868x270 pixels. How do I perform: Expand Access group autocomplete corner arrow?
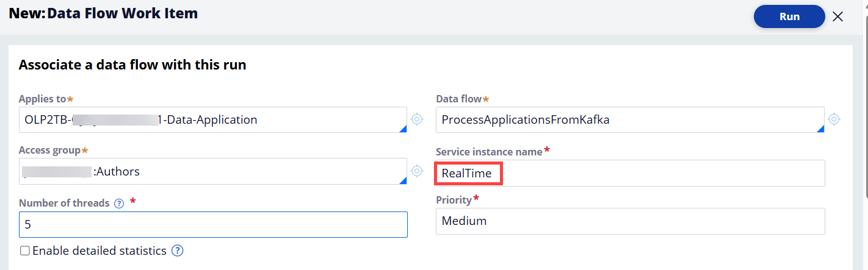403,180
